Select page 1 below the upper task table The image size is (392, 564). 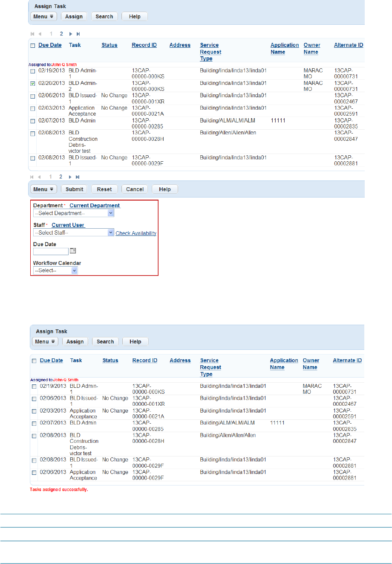click(x=51, y=177)
